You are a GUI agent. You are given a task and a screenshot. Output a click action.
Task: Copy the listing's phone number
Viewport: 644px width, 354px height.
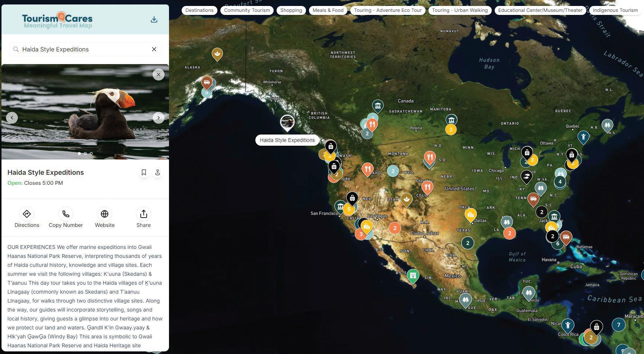pos(66,218)
